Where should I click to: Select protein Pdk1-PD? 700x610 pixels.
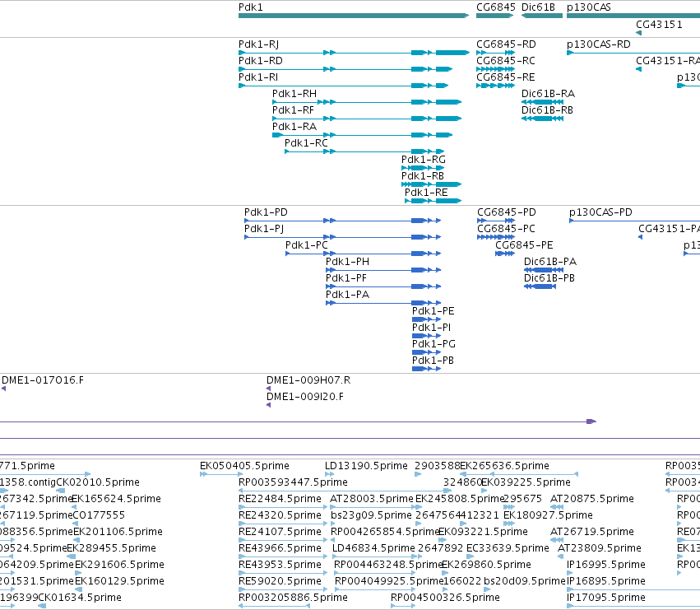pyautogui.click(x=342, y=221)
